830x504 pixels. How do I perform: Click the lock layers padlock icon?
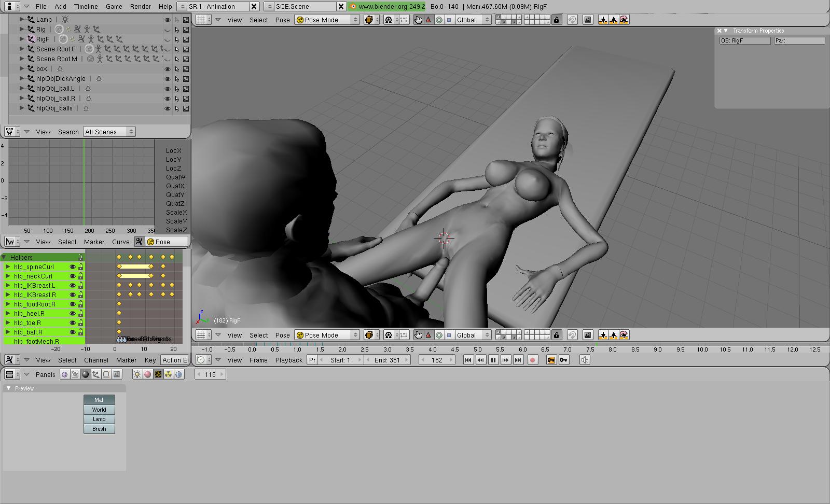coord(557,20)
